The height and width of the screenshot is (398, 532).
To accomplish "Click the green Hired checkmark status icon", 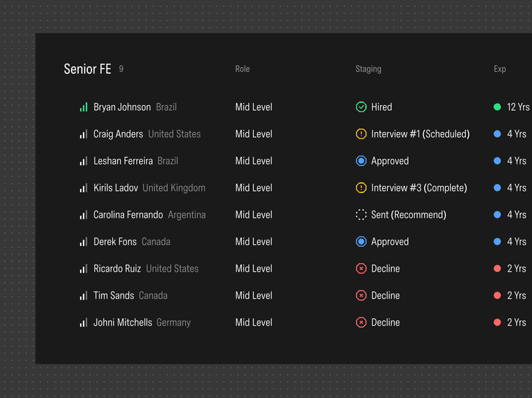I will pos(361,107).
